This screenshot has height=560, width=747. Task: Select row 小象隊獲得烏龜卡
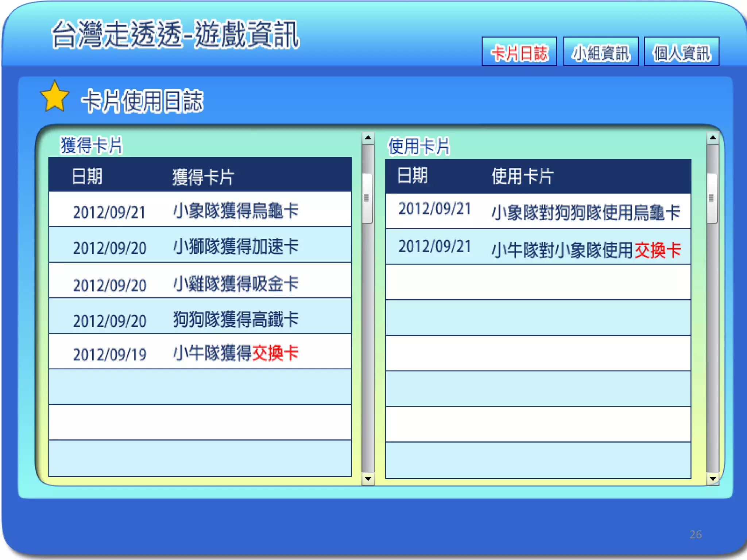tap(236, 211)
